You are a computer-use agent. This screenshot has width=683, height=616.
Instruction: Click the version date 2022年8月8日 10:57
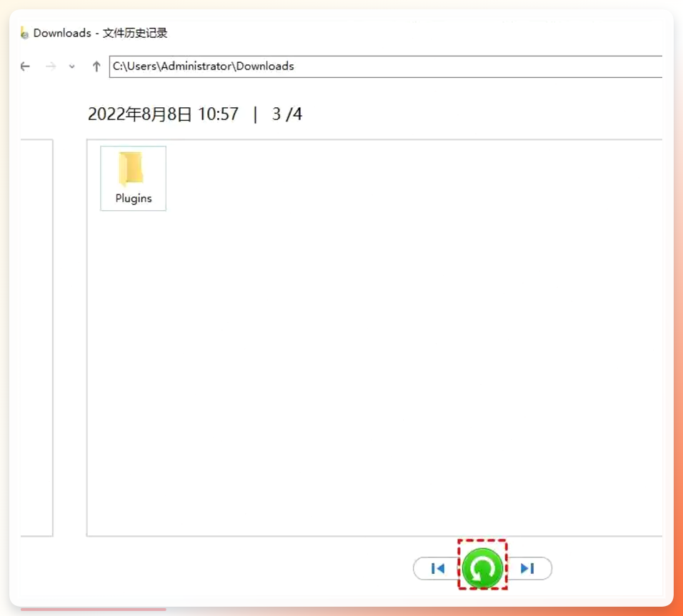pos(164,114)
